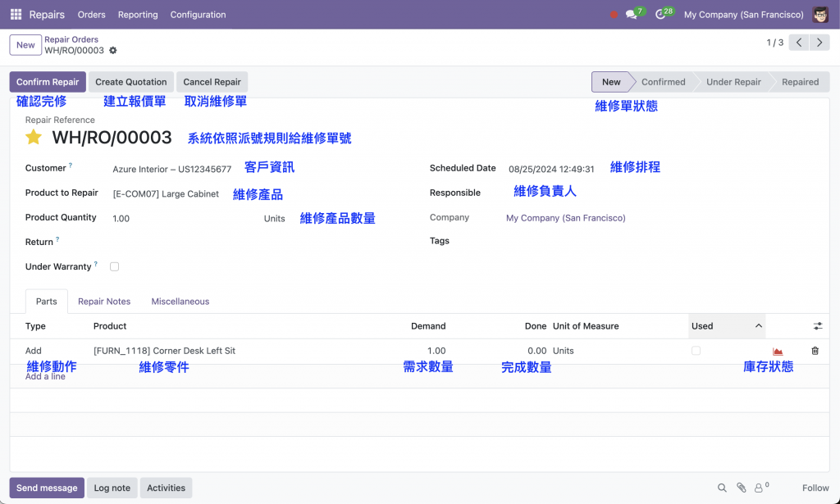
Task: Sort by the Product column header
Action: (110, 326)
